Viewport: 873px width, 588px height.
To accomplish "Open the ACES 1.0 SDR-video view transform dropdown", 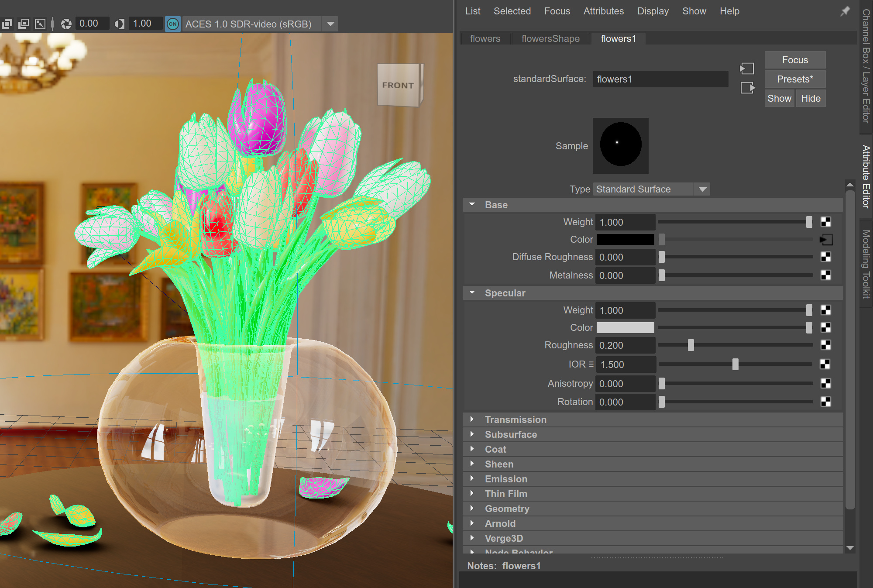I will pos(330,24).
